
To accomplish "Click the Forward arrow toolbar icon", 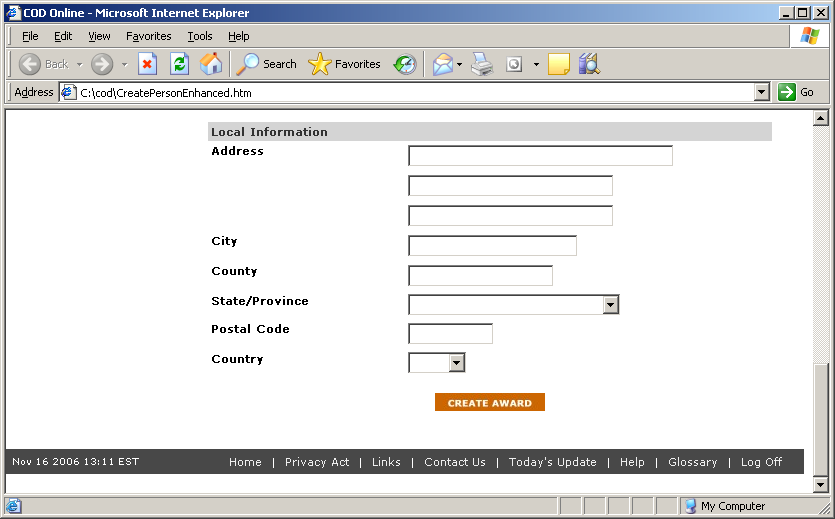I will coord(102,64).
